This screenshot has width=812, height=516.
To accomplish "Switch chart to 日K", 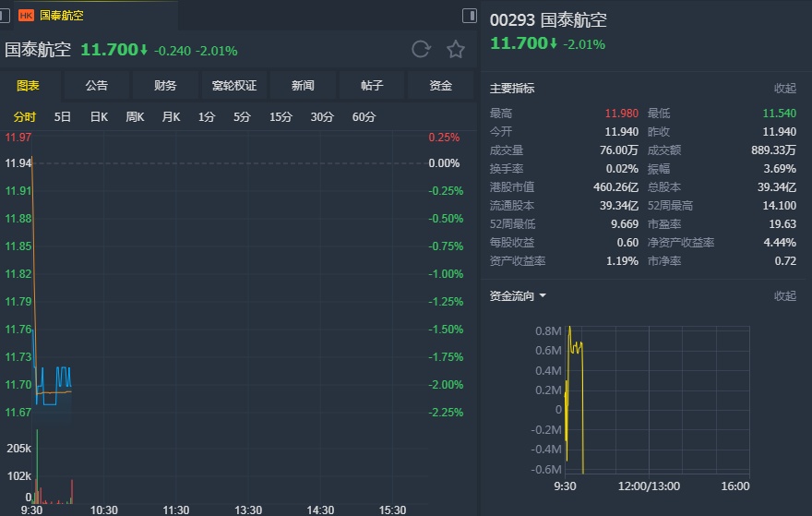I will point(99,117).
